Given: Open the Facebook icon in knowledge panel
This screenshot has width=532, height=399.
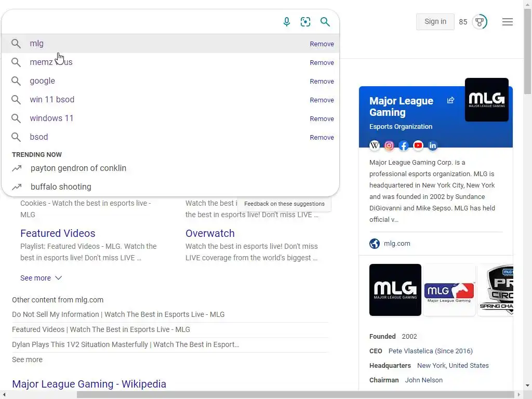Looking at the screenshot, I should point(403,145).
